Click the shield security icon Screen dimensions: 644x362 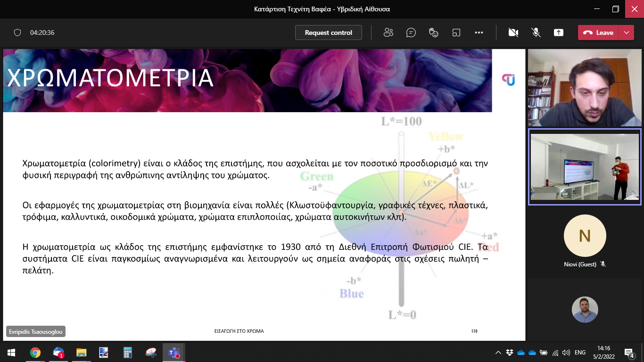(17, 33)
